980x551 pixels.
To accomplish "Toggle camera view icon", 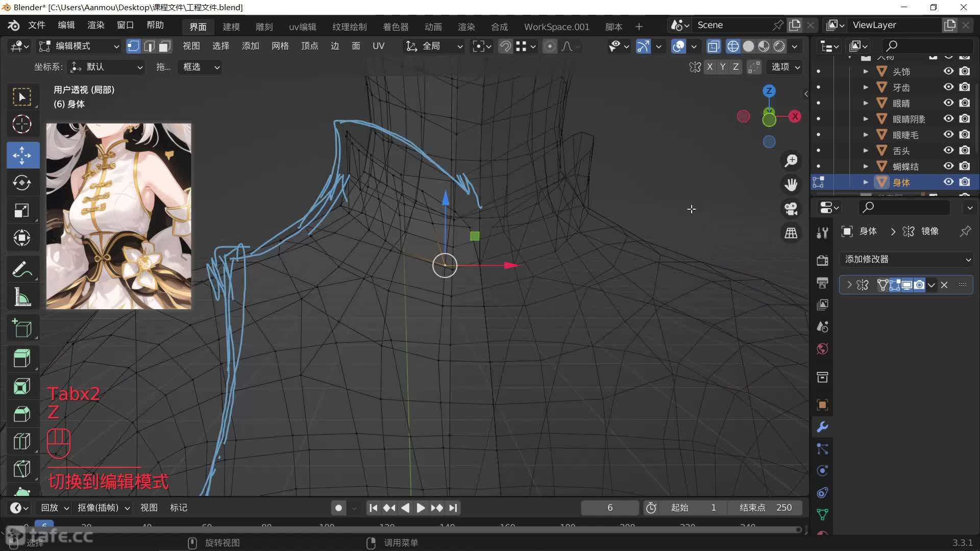I will [x=791, y=209].
